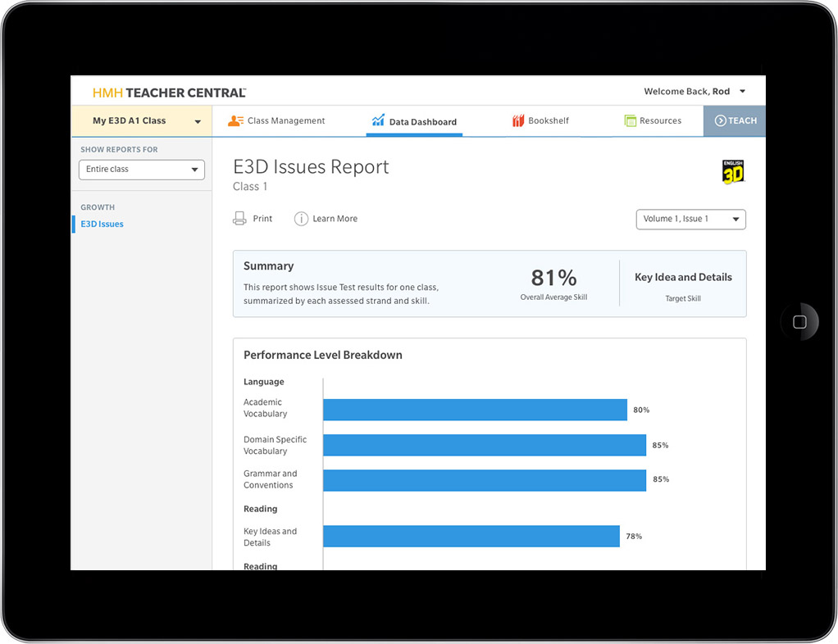Screen dimensions: 838x644
Task: Click the Key Ideas and Details label
Action: pyautogui.click(x=270, y=537)
